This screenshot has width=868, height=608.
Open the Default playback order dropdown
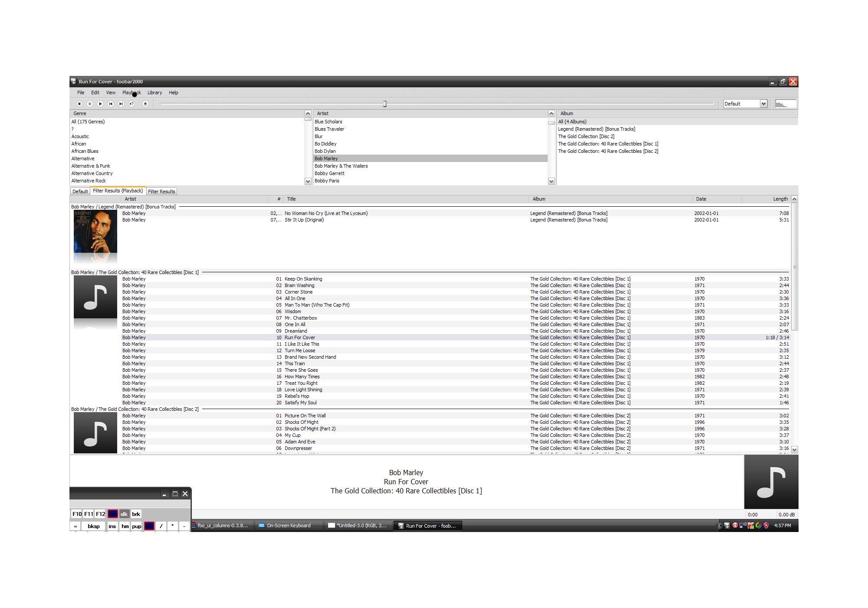click(745, 104)
